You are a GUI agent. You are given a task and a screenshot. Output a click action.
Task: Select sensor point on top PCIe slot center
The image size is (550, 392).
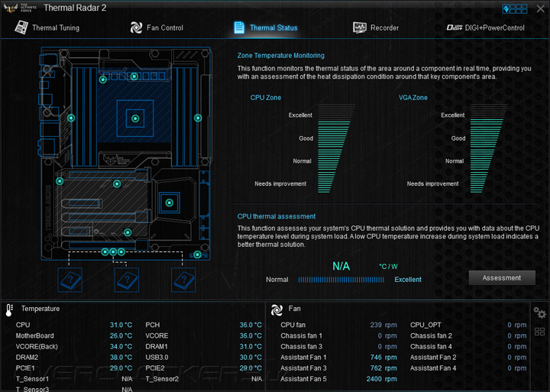[117, 183]
